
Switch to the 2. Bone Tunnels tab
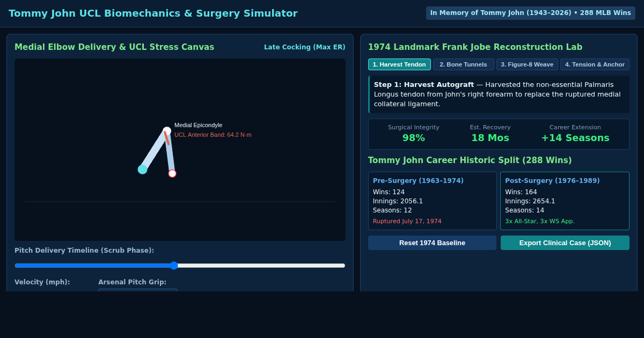[x=463, y=64]
